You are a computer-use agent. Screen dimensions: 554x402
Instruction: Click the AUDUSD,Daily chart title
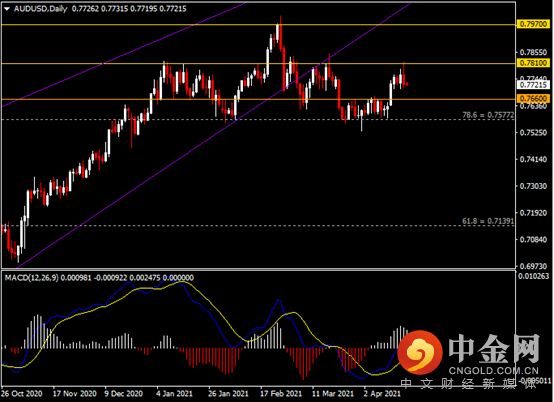click(41, 9)
